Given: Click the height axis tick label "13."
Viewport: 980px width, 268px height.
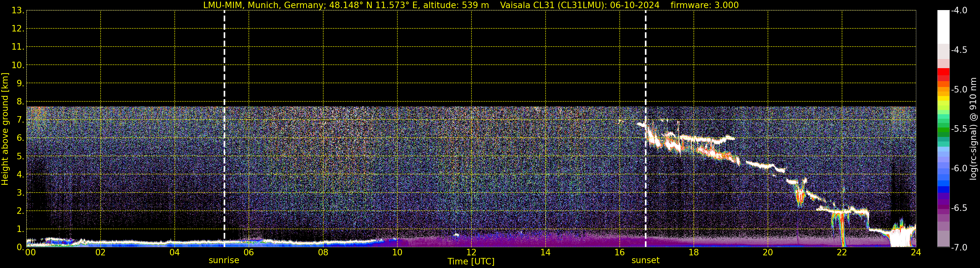Looking at the screenshot, I should 18,11.
